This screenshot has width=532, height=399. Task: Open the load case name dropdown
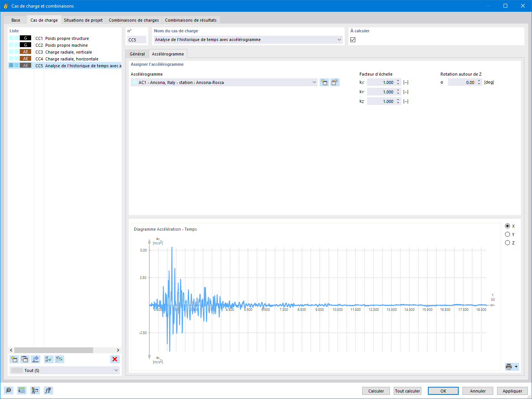tap(339, 40)
